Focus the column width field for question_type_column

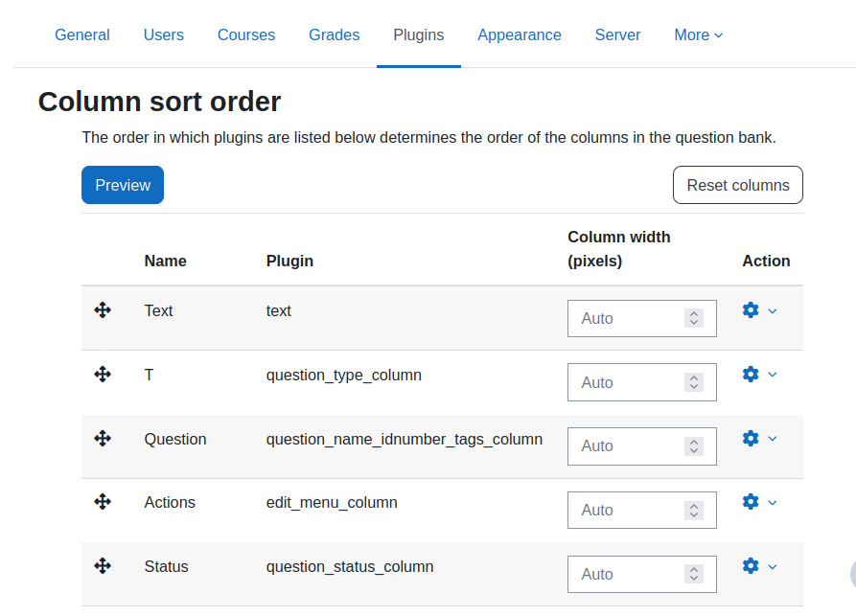click(642, 382)
